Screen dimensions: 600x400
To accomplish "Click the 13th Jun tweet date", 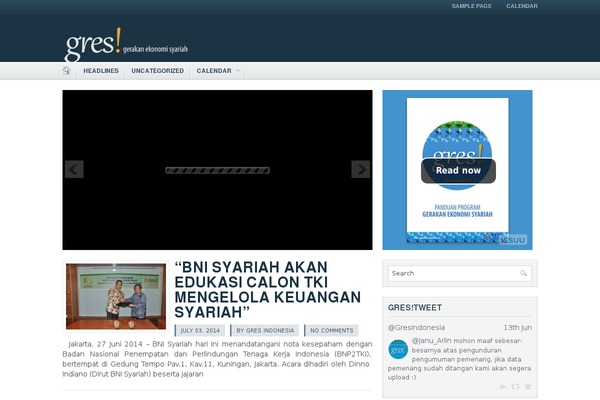I will click(518, 328).
